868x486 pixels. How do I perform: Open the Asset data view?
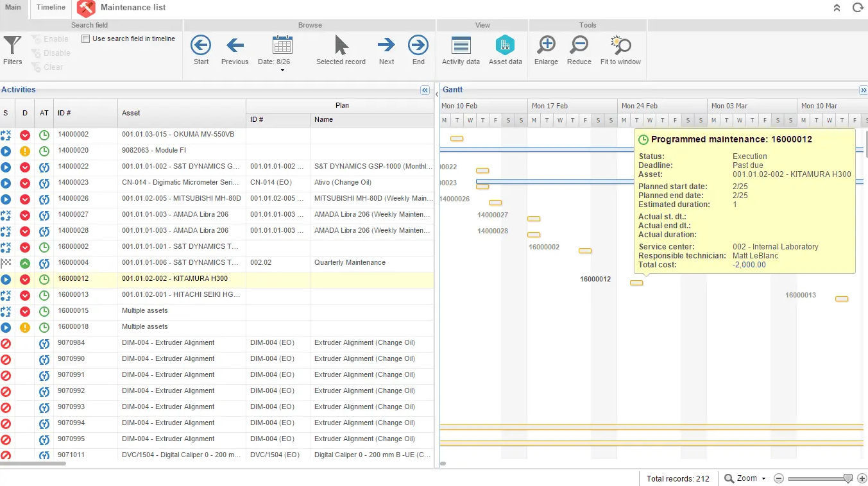505,50
